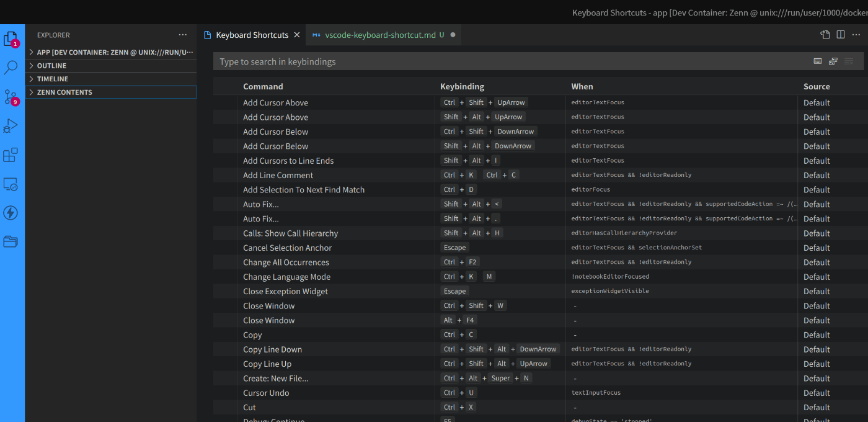Open the Run and Debug view

[12, 125]
